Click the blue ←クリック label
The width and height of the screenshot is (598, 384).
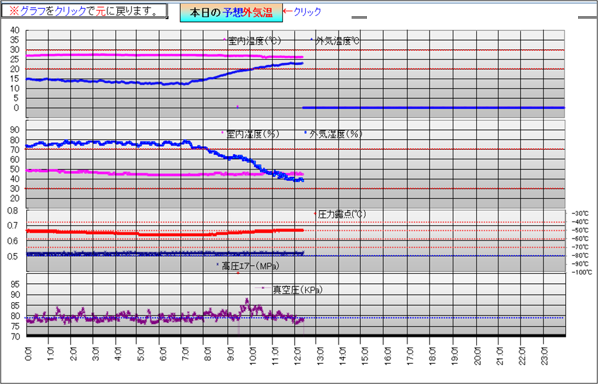[x=302, y=12]
